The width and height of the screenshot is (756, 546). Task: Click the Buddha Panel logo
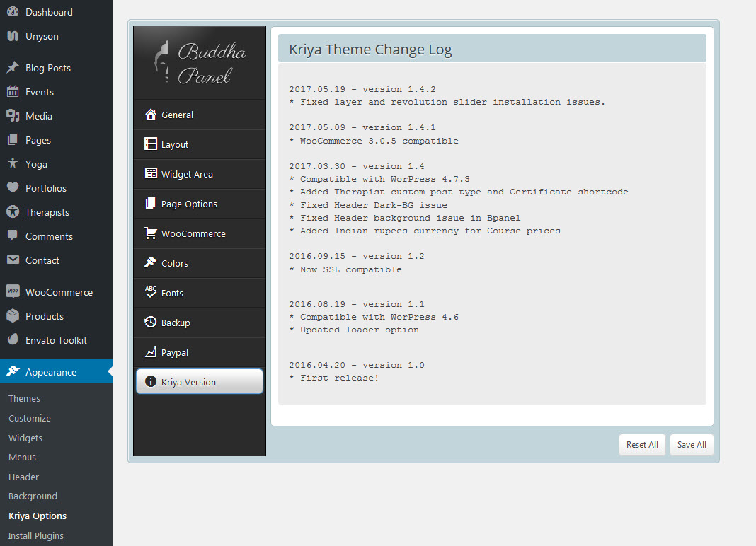pos(200,63)
